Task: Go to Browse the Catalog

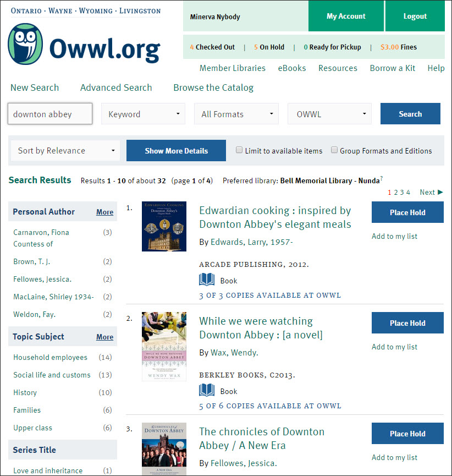Action: click(213, 87)
